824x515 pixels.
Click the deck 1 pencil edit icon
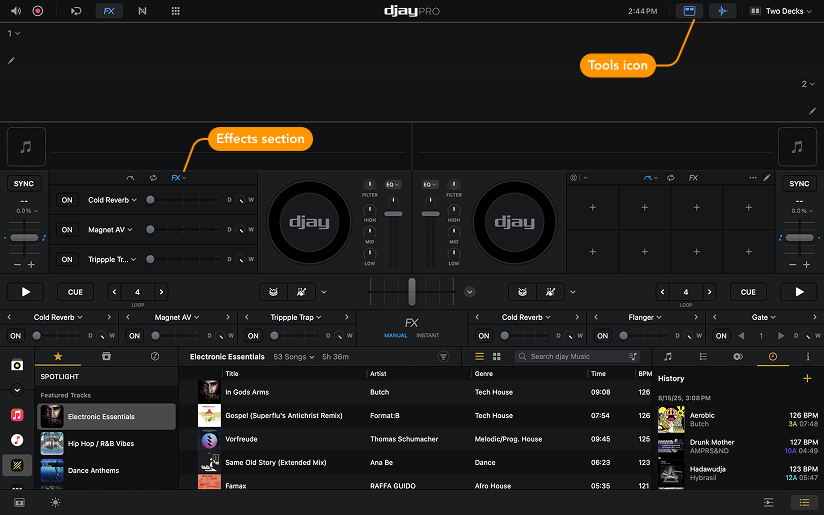[x=11, y=61]
